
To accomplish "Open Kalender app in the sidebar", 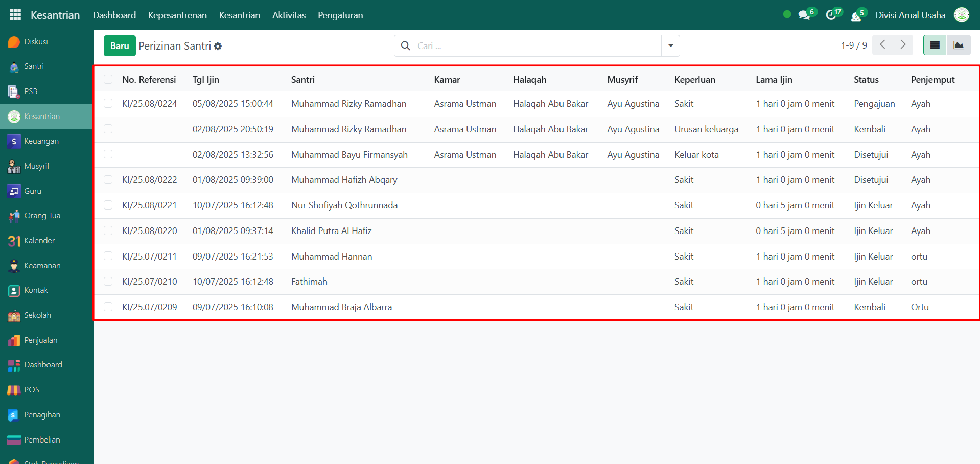I will coord(39,241).
